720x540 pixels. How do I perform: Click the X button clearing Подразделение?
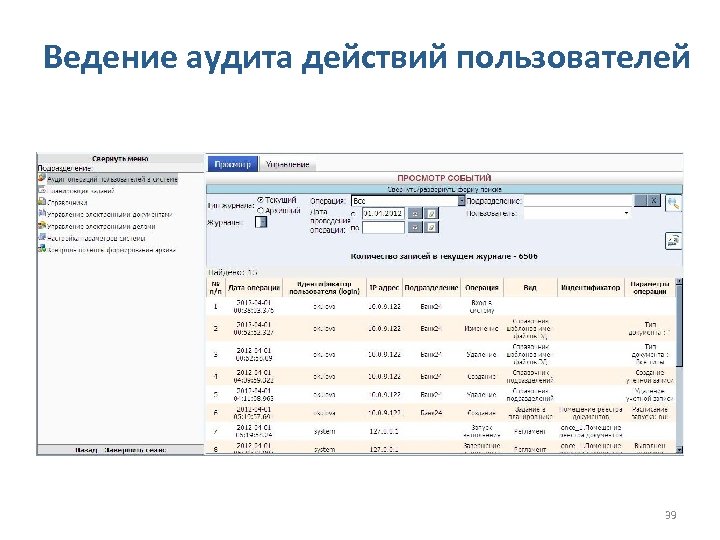[x=654, y=200]
